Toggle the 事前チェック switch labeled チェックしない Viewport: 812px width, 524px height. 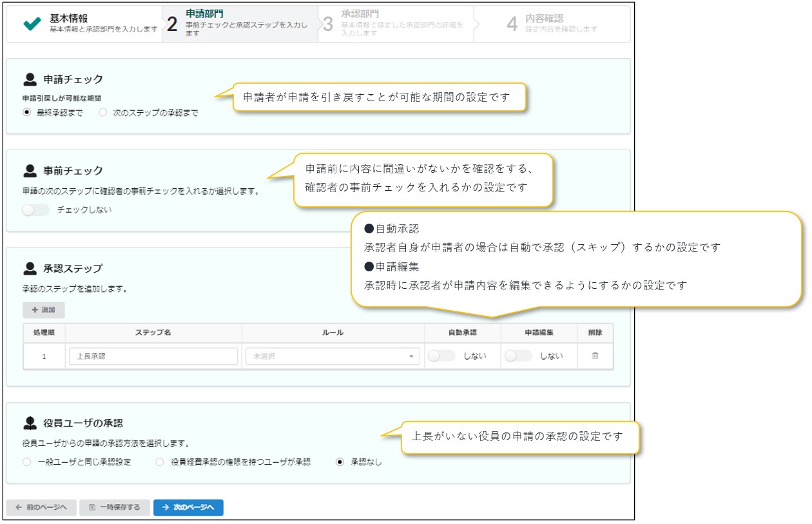[35, 210]
